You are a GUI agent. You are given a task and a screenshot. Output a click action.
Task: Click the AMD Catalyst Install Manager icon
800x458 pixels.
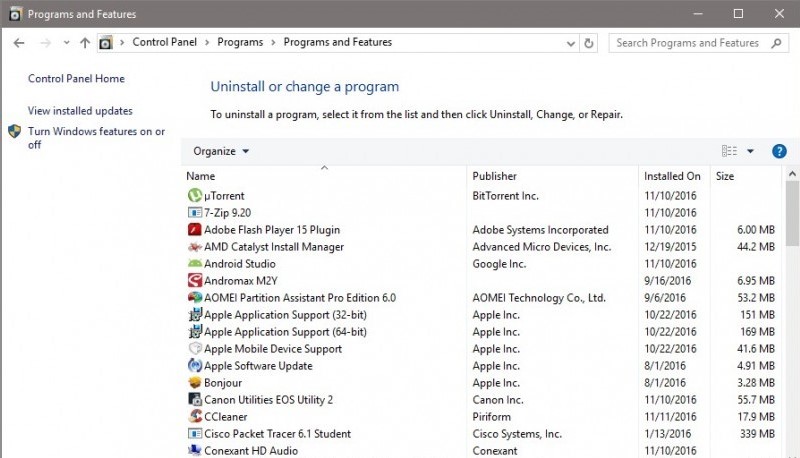pyautogui.click(x=195, y=247)
